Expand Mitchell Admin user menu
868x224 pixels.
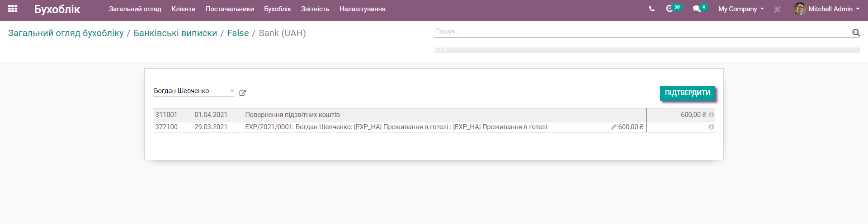coord(834,9)
